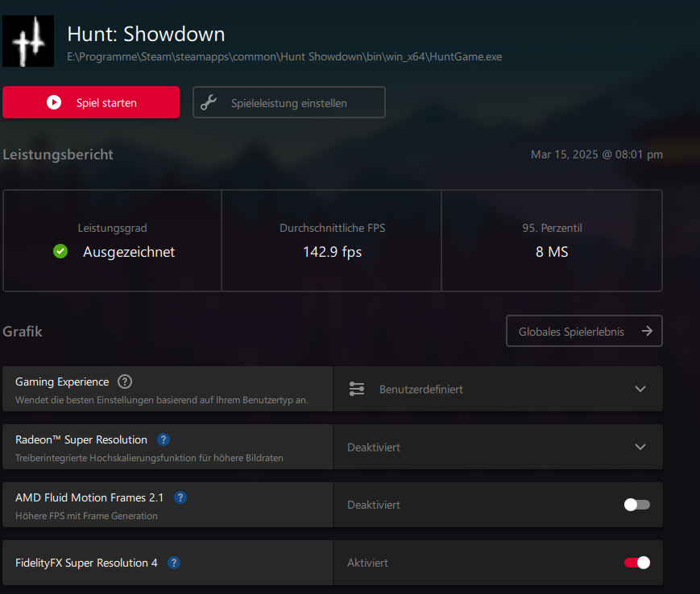Click the AMD Fluid Motion Frames 2.1 label

[x=89, y=497]
